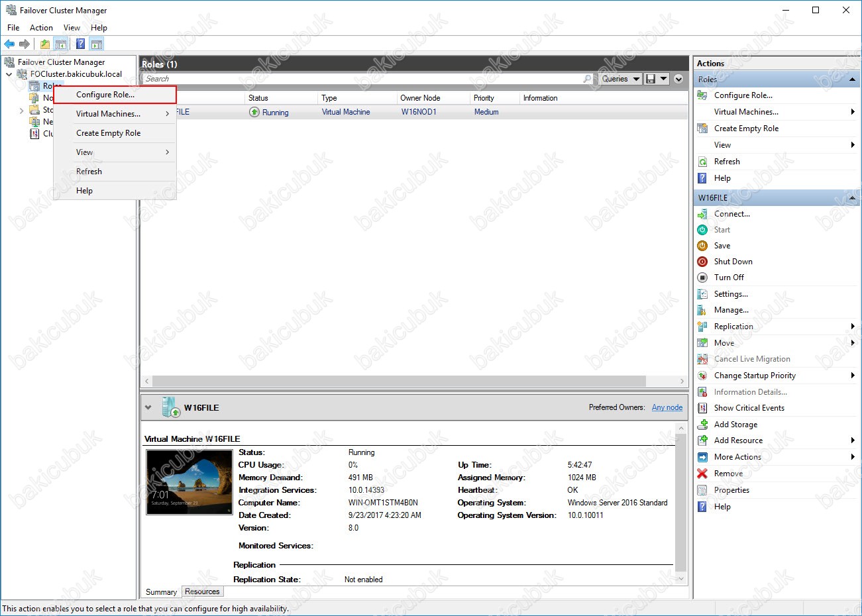Viewport: 862px width, 616px height.
Task: Click in the Roles search field
Action: [361, 79]
